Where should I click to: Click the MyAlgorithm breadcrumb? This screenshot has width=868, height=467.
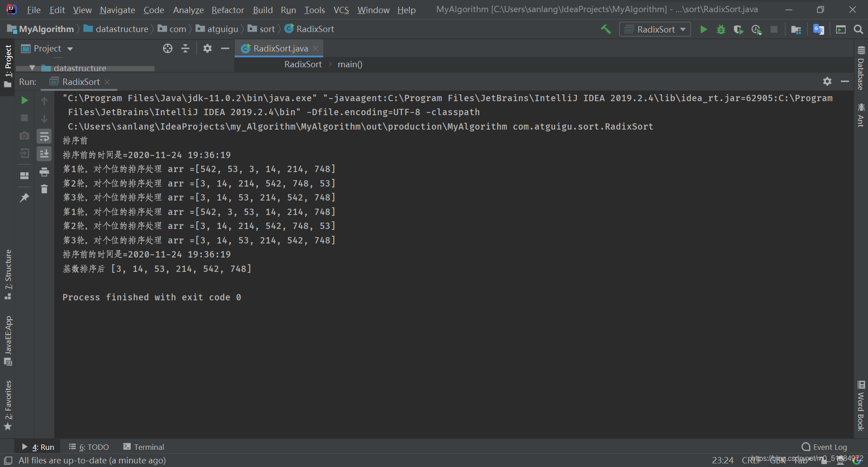coord(41,29)
